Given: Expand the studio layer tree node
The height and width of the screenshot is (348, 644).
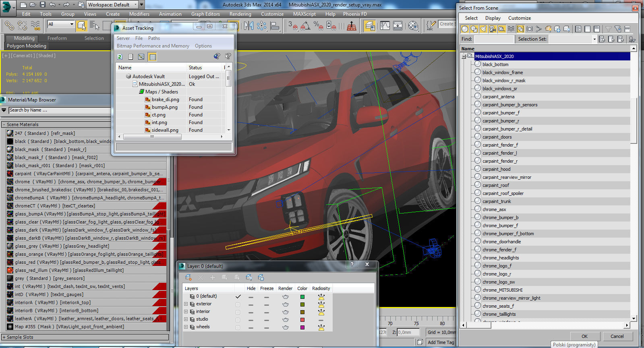Looking at the screenshot, I should (186, 319).
